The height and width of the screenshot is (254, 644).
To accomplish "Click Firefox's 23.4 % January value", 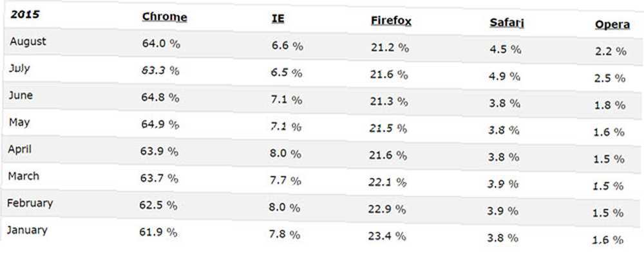I will 388,235.
